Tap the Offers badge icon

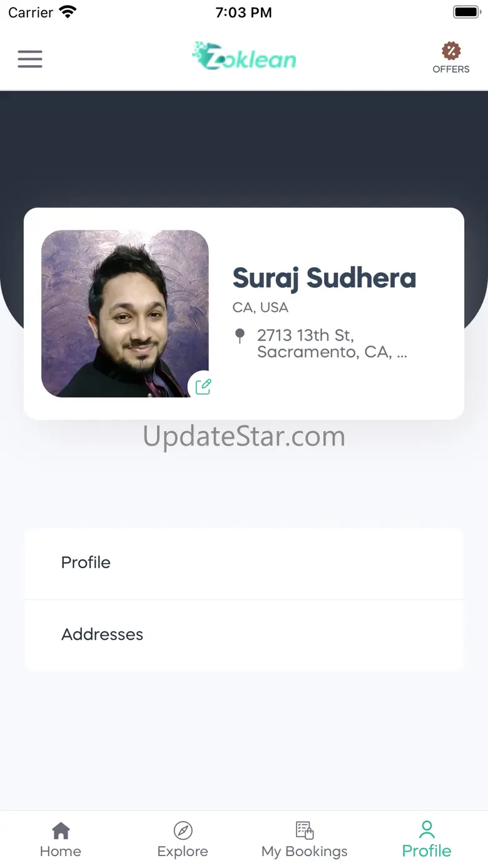click(x=451, y=51)
